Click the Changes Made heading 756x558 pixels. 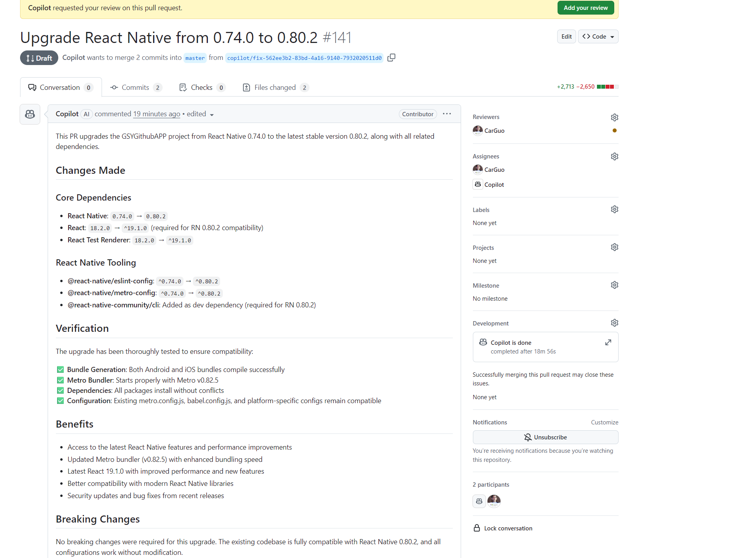coord(91,170)
